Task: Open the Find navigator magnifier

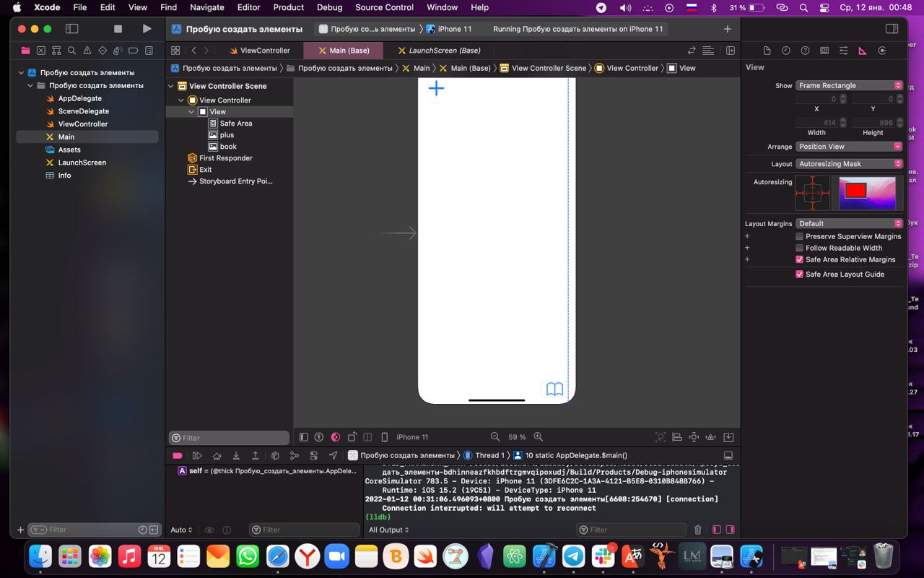Action: (71, 51)
